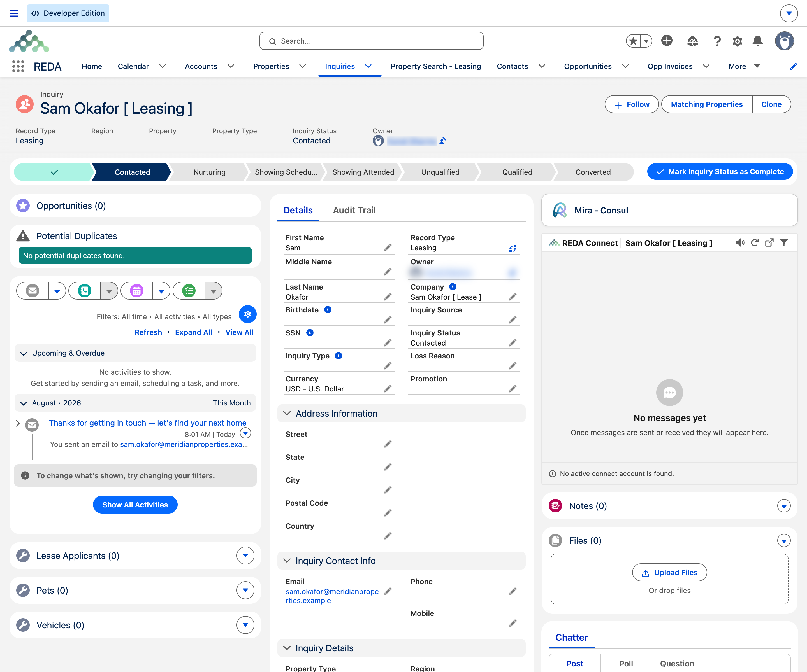807x672 pixels.
Task: Click the Show All Activities button
Action: [135, 505]
